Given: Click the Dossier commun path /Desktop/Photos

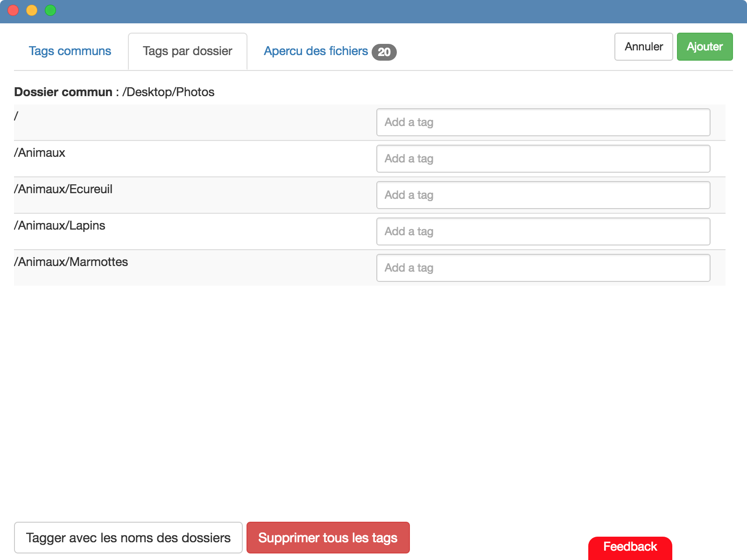Looking at the screenshot, I should click(168, 92).
